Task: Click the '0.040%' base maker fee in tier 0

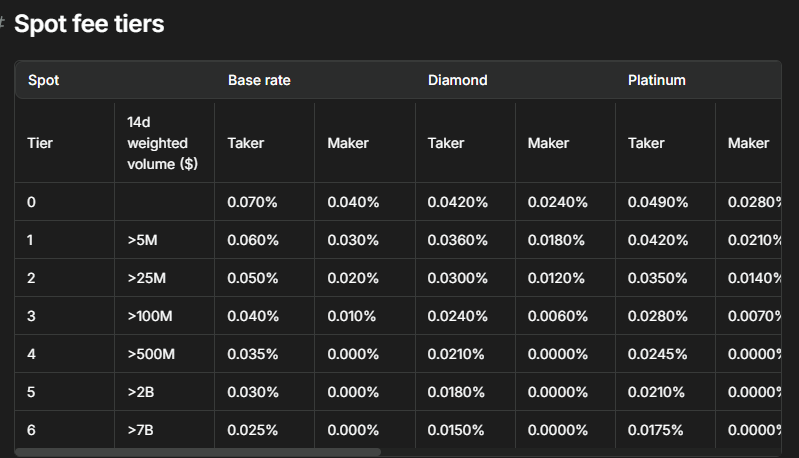Action: (x=353, y=202)
